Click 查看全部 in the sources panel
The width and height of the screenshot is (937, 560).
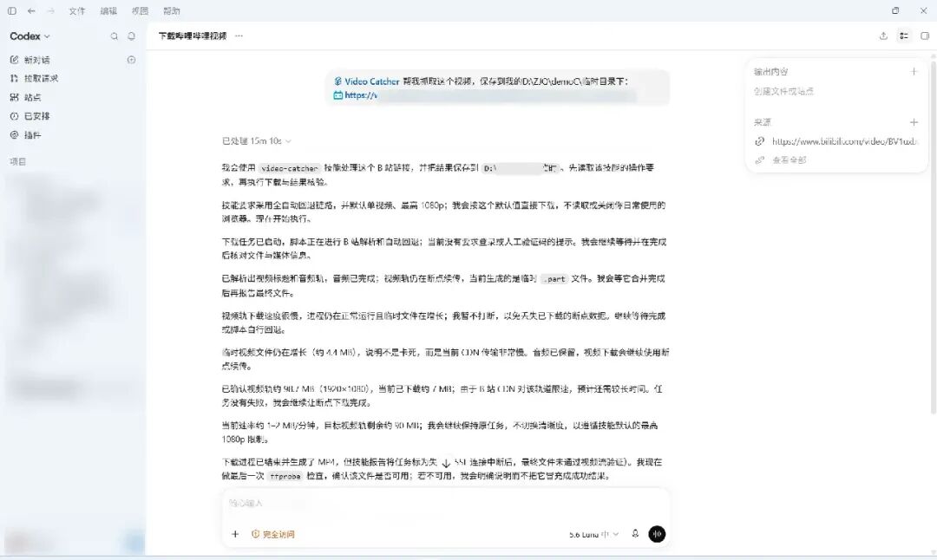[781, 160]
